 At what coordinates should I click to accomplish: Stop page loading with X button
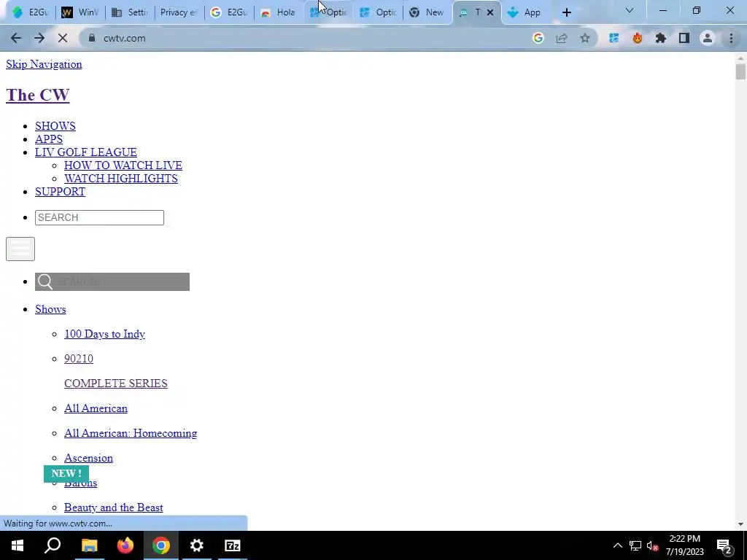(x=63, y=38)
